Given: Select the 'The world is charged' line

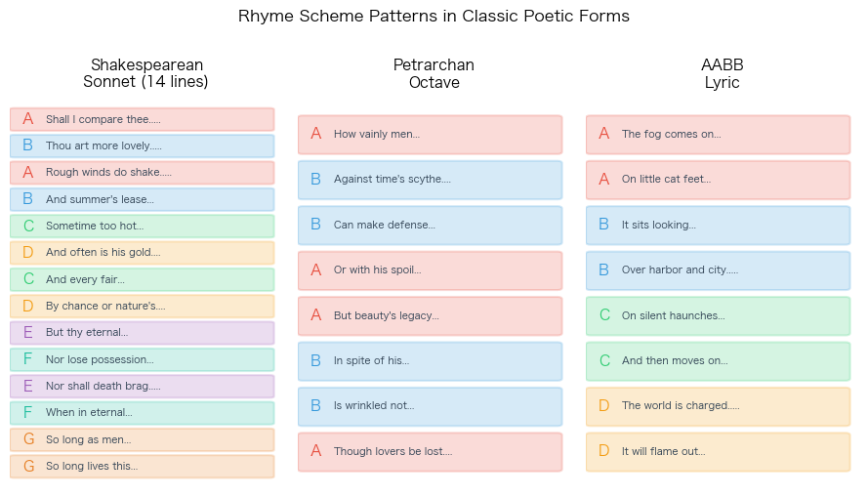Looking at the screenshot, I should coord(718,406).
